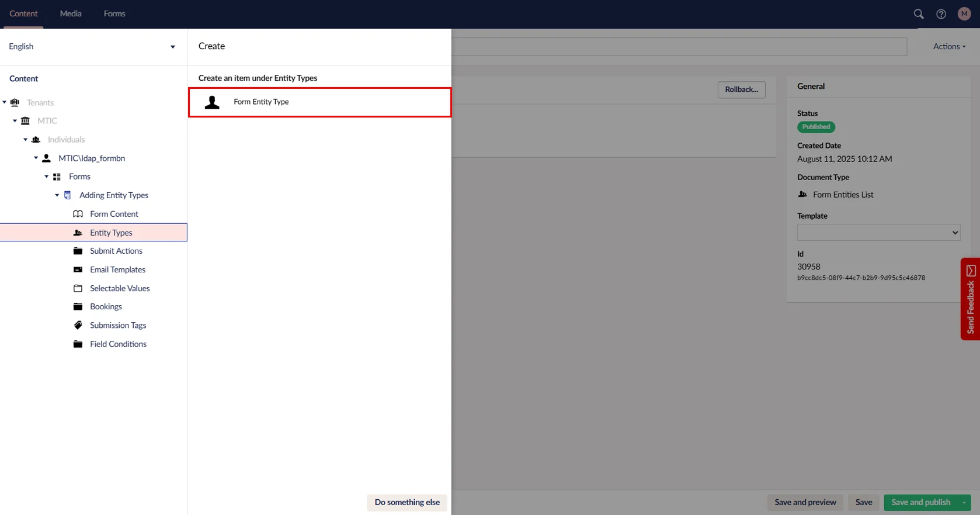This screenshot has width=980, height=515.
Task: Switch to the Forms tab
Action: (114, 13)
